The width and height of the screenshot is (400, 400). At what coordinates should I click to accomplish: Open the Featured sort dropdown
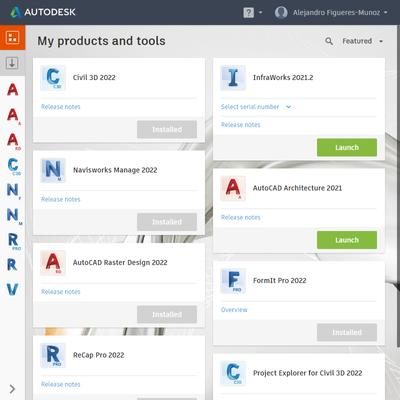click(363, 41)
